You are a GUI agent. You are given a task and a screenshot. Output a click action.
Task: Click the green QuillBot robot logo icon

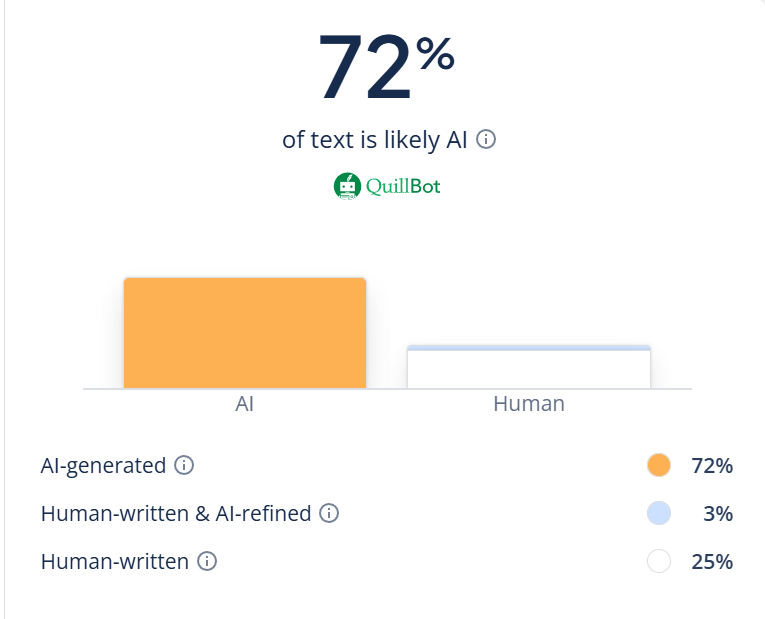point(346,186)
